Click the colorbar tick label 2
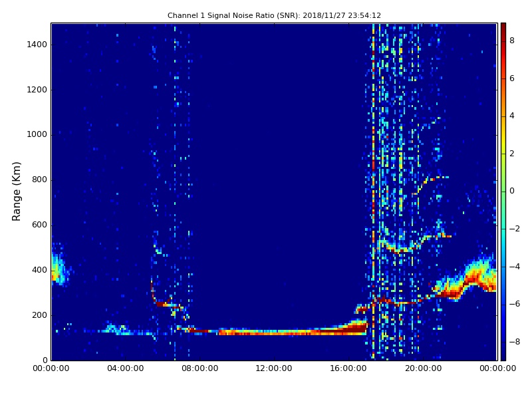This screenshot has height=399, width=532. (x=512, y=154)
